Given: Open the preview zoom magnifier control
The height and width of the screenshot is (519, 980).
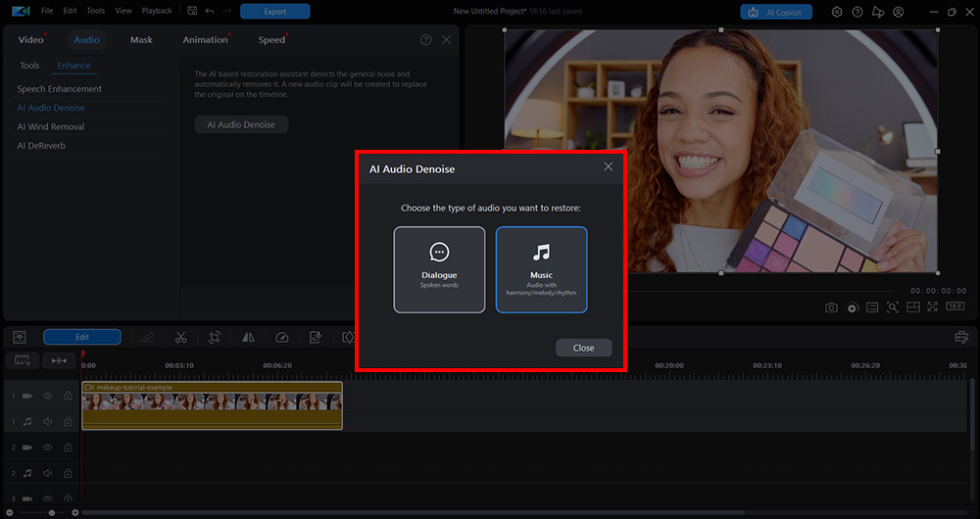Looking at the screenshot, I should tap(892, 307).
